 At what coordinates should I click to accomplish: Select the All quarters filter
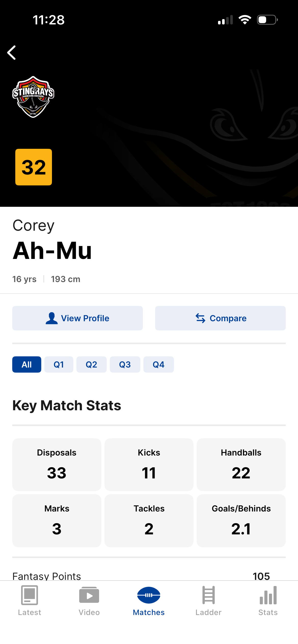27,364
